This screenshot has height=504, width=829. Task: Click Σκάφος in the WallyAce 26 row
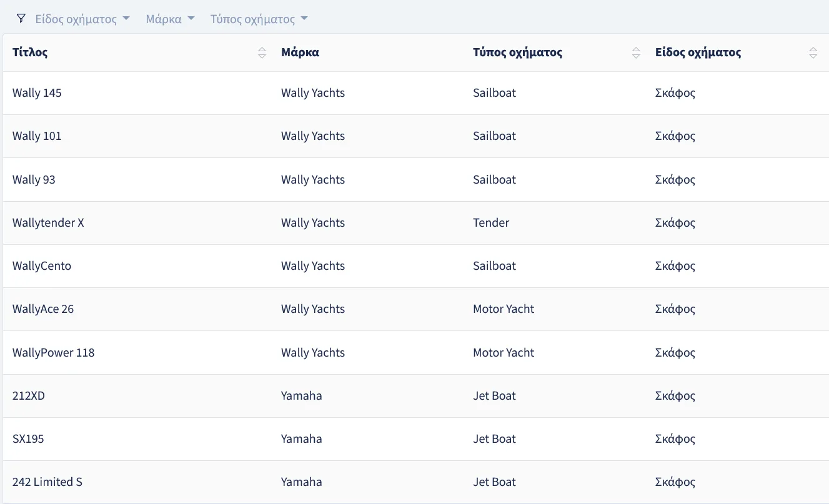(x=675, y=309)
